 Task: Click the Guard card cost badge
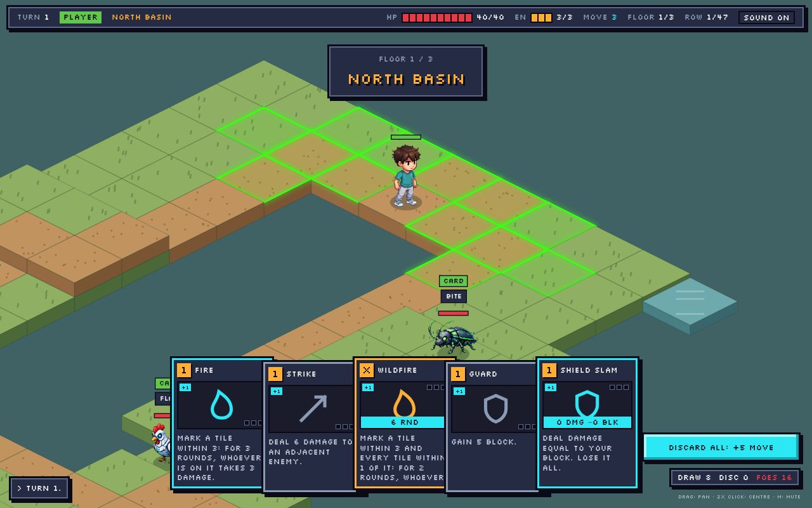pyautogui.click(x=458, y=374)
